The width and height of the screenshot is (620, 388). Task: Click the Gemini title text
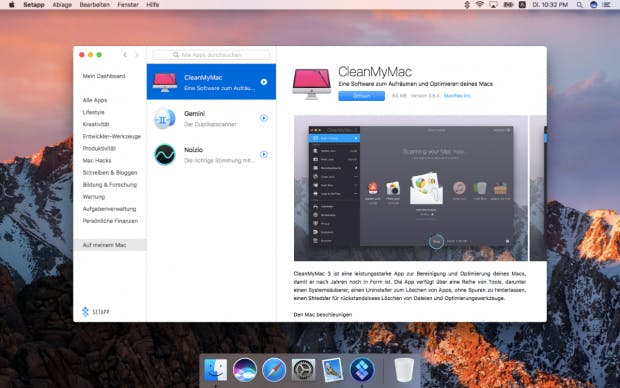(x=194, y=114)
